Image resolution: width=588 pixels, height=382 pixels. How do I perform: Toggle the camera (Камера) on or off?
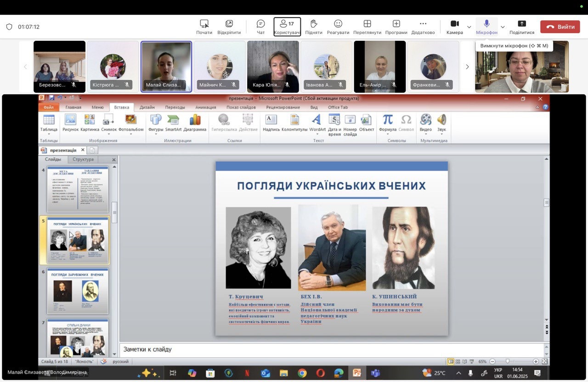coord(454,27)
